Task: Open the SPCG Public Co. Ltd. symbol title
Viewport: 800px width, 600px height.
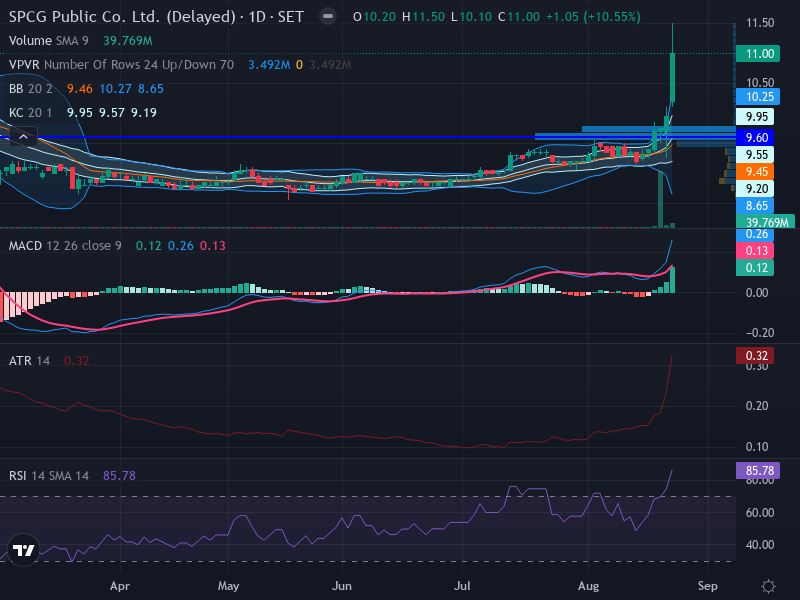Action: 122,17
